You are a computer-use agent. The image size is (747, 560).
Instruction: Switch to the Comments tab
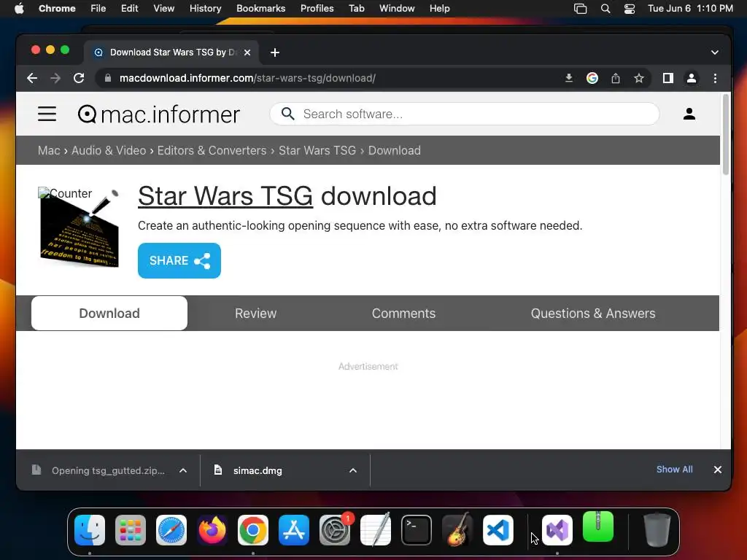click(403, 314)
